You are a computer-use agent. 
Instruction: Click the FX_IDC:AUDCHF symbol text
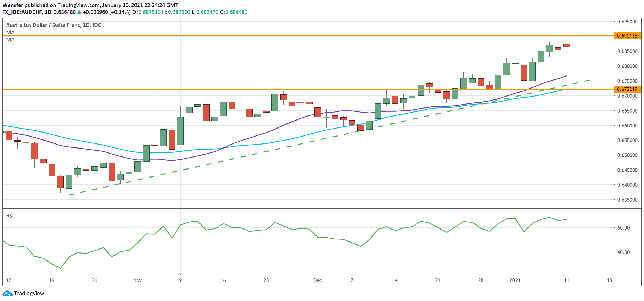click(22, 12)
